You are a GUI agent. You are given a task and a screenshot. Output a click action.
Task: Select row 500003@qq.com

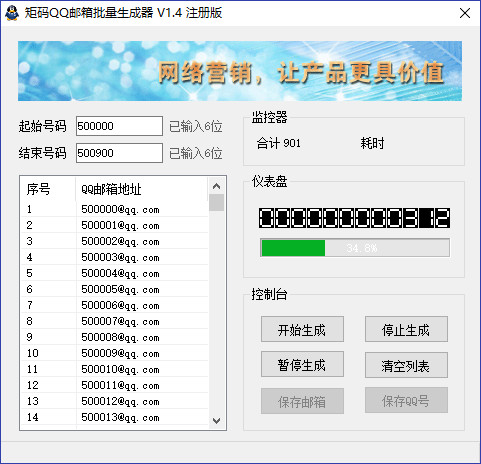click(x=115, y=257)
